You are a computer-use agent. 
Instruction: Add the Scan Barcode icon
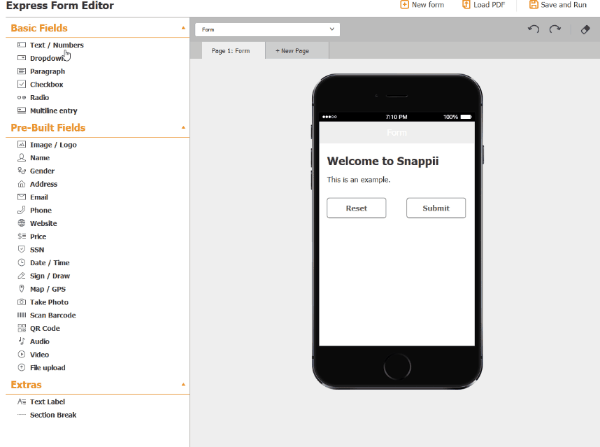pos(21,315)
